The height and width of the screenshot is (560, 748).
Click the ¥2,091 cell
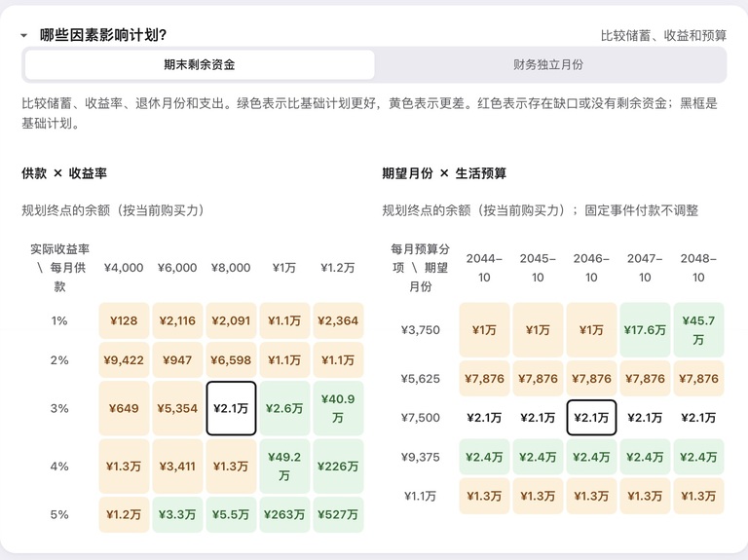[231, 320]
